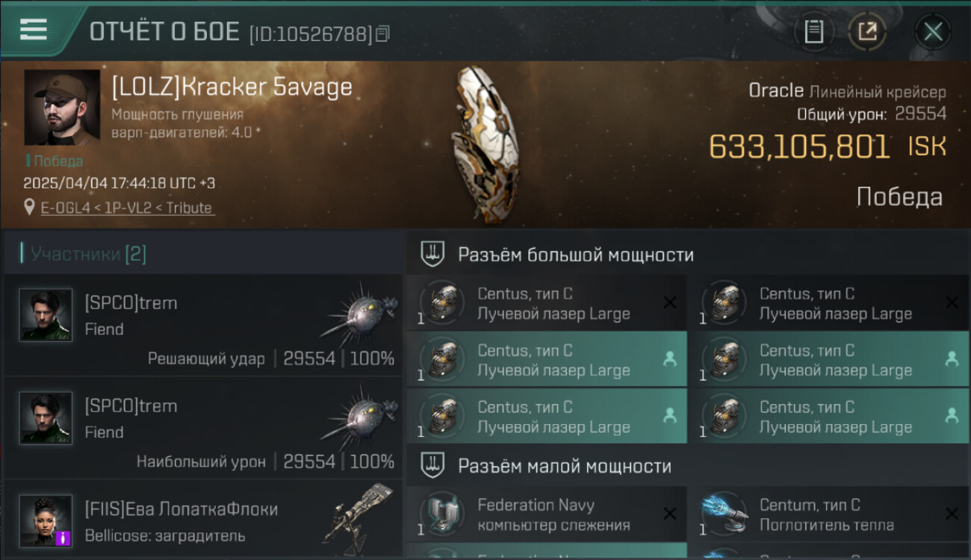The width and height of the screenshot is (971, 560).
Task: Click the Fiend ship icon in Наибольший урон
Action: 360,415
